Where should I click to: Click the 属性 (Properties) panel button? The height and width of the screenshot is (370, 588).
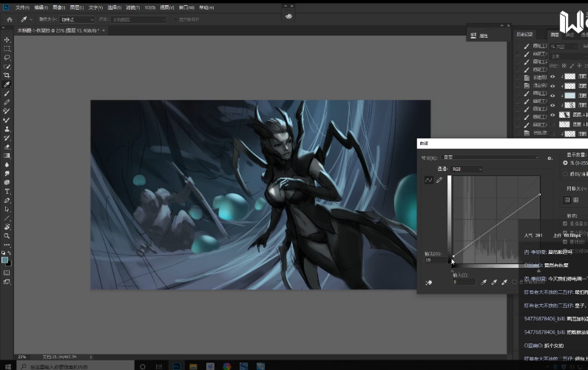(x=479, y=36)
